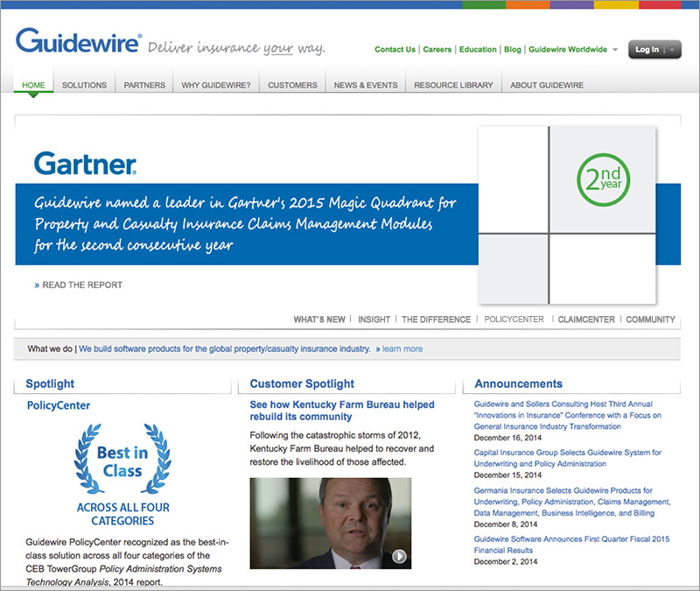
Task: Click the Kentucky Farm Bureau video thumbnail
Action: (331, 523)
